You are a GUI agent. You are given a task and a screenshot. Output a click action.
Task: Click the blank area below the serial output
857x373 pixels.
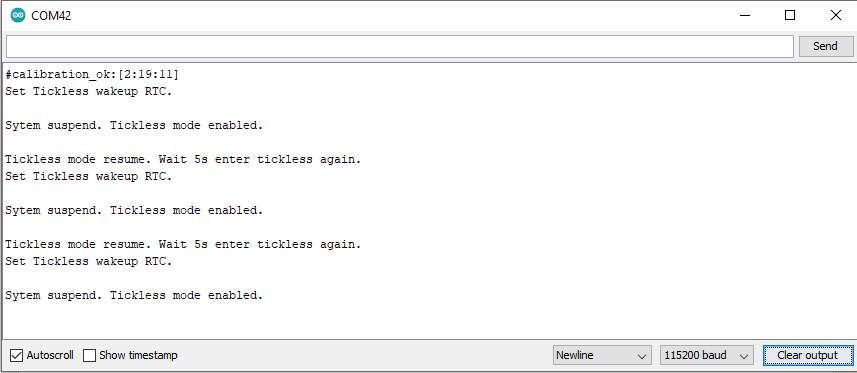coord(429,322)
